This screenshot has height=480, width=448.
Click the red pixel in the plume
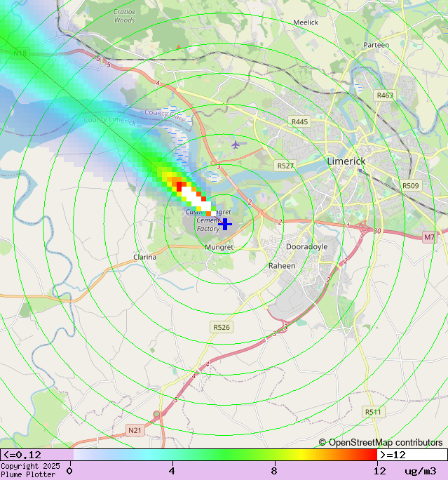[179, 186]
